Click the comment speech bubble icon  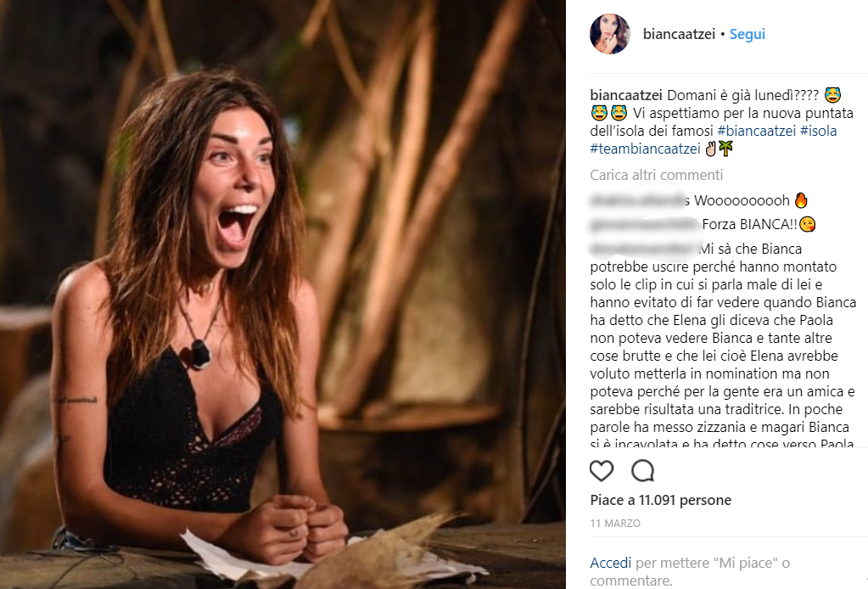pyautogui.click(x=642, y=470)
